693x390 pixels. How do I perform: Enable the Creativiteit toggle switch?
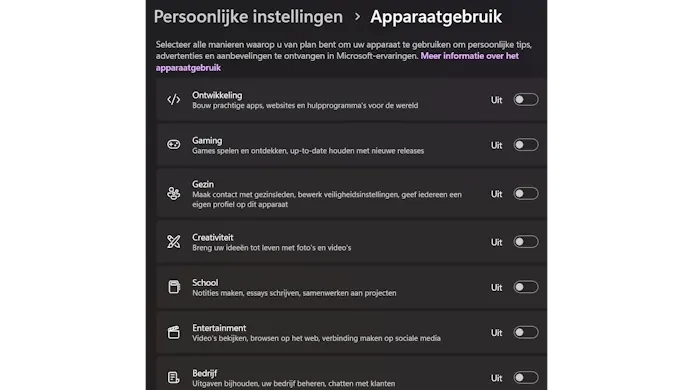(x=525, y=242)
